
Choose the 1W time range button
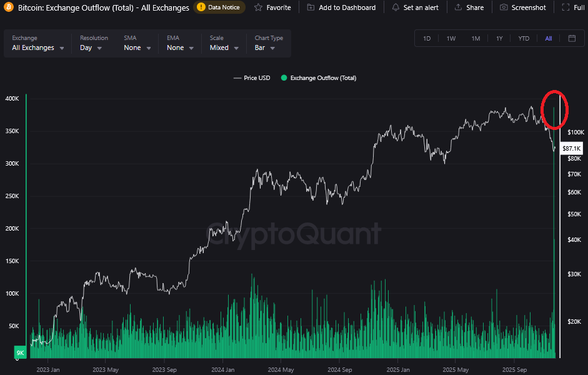(451, 39)
